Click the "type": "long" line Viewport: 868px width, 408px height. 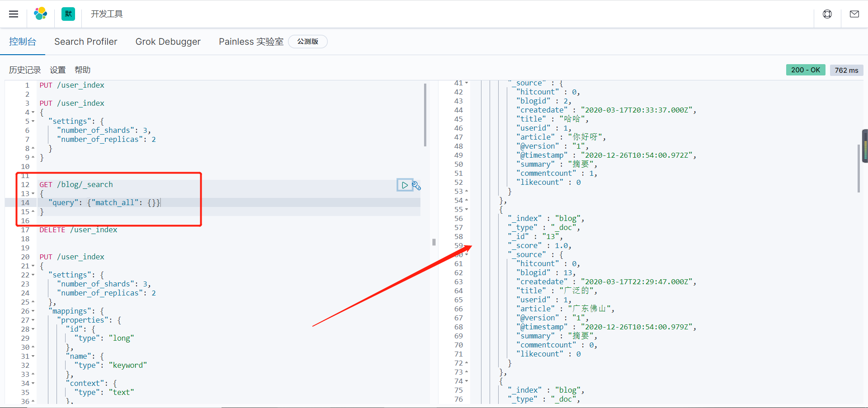(x=104, y=338)
